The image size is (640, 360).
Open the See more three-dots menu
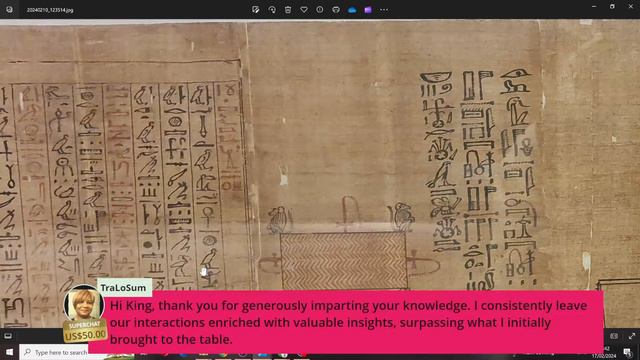[x=384, y=9]
